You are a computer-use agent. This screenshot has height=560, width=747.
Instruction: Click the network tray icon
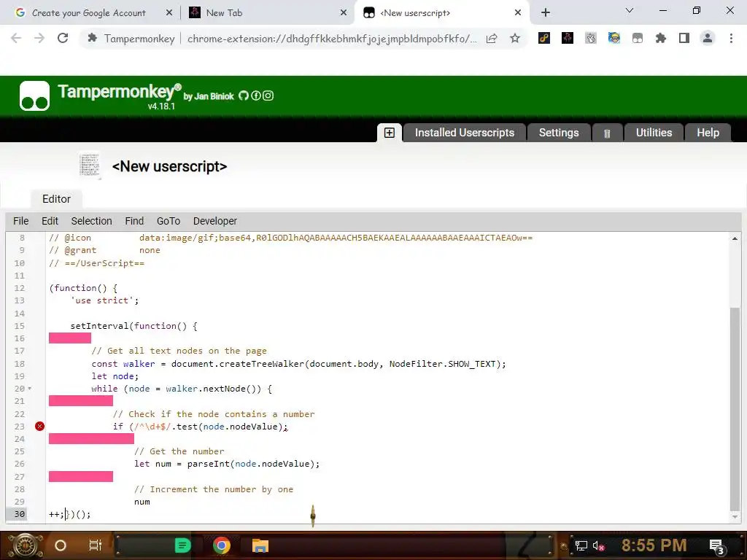tap(581, 546)
